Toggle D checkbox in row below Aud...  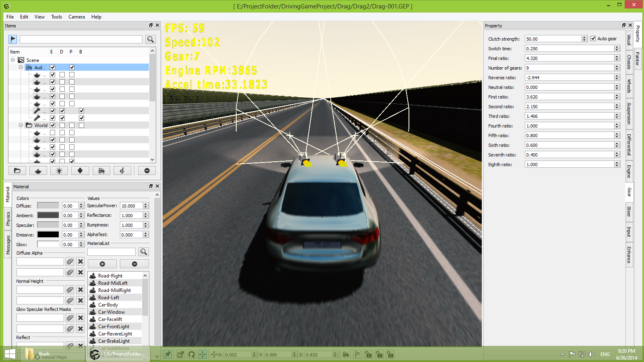click(x=62, y=75)
